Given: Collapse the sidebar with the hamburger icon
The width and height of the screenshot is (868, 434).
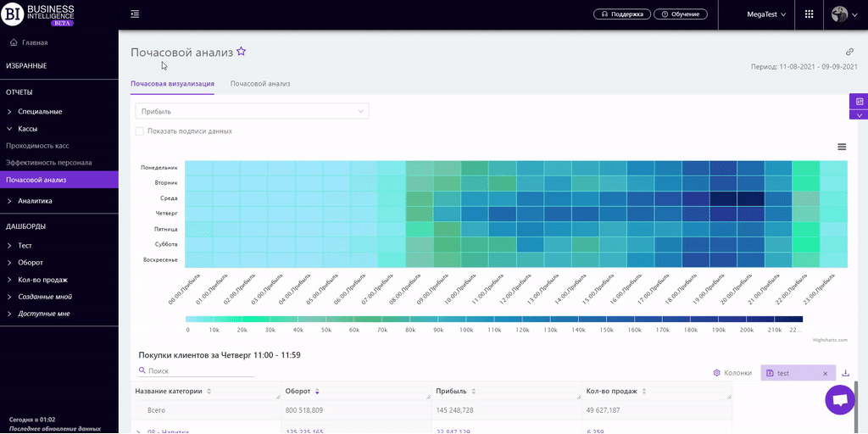Looking at the screenshot, I should pyautogui.click(x=136, y=14).
